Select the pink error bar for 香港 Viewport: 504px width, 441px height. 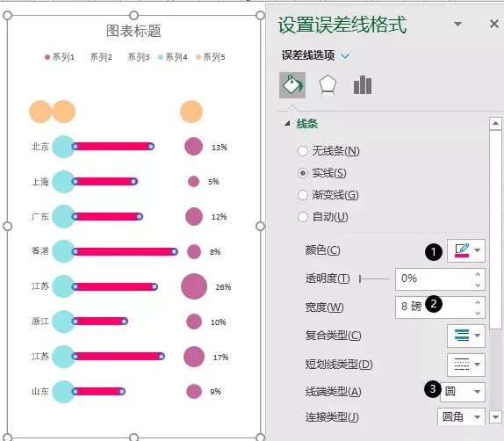click(x=125, y=251)
